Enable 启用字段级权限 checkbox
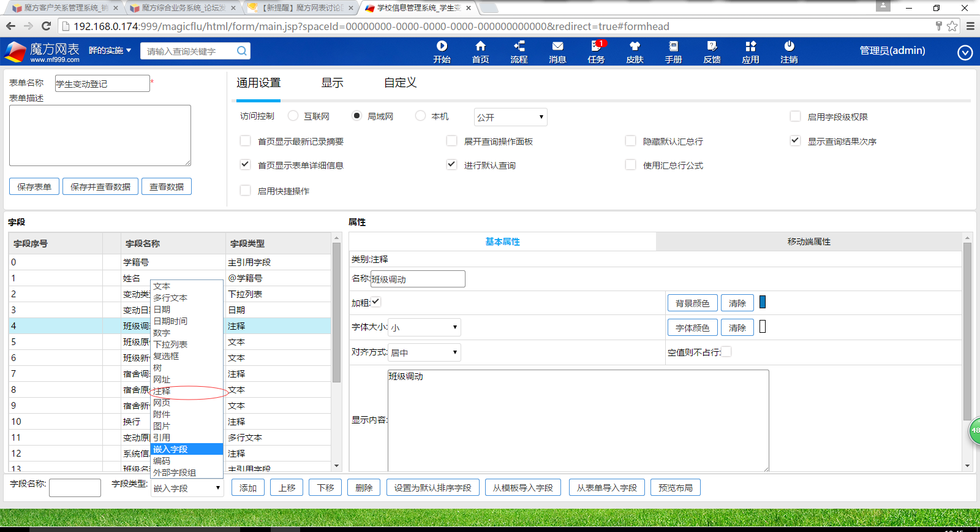 pos(795,116)
